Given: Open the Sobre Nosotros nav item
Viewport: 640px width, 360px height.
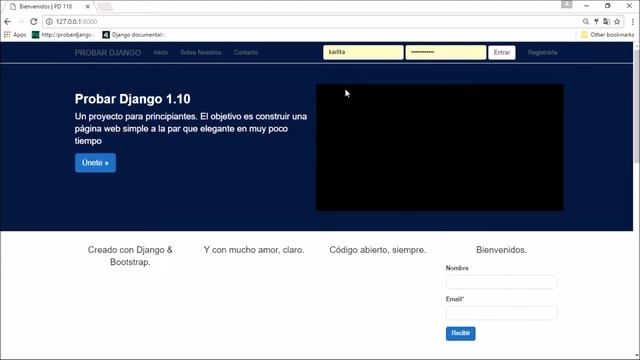Looking at the screenshot, I should (x=201, y=52).
